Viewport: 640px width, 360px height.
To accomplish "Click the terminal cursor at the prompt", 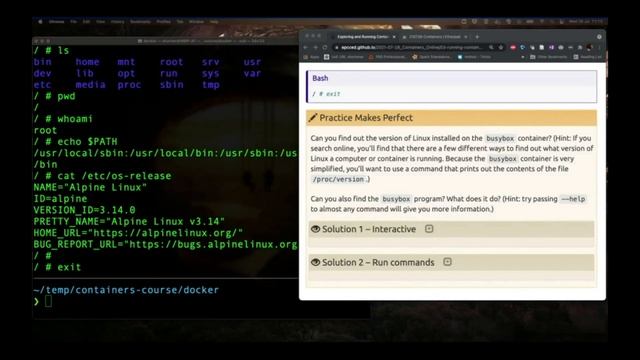I will pos(48,301).
